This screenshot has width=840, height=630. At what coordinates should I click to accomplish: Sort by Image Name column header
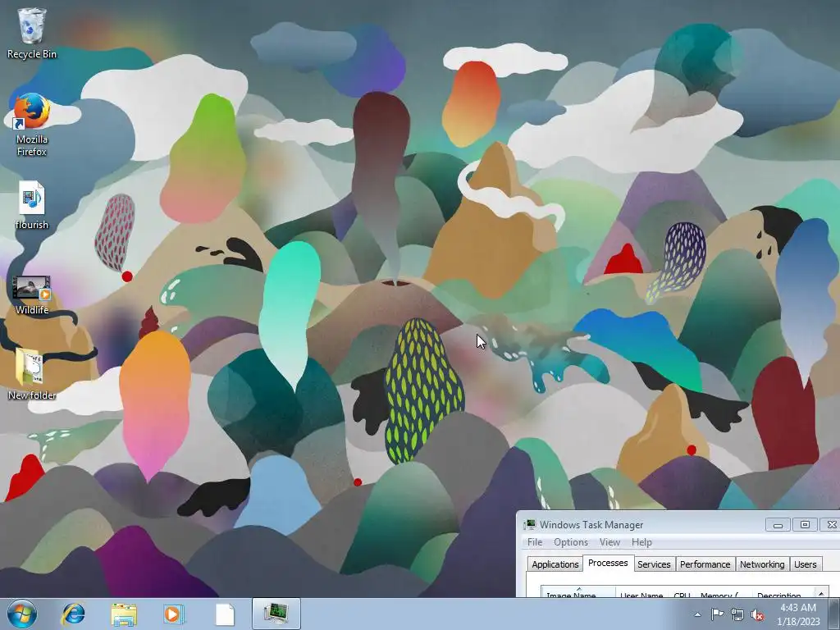point(578,593)
